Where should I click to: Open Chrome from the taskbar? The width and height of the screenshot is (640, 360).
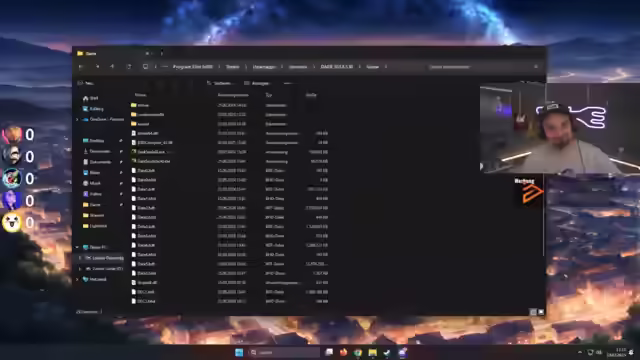358,352
